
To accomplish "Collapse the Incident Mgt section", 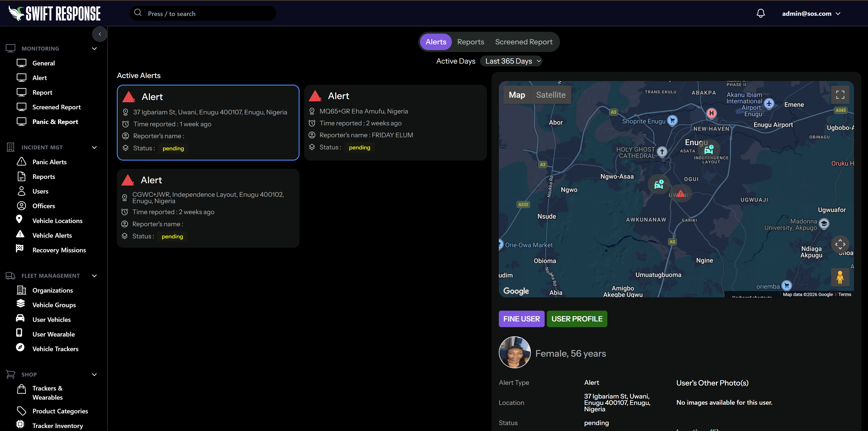I will [94, 147].
